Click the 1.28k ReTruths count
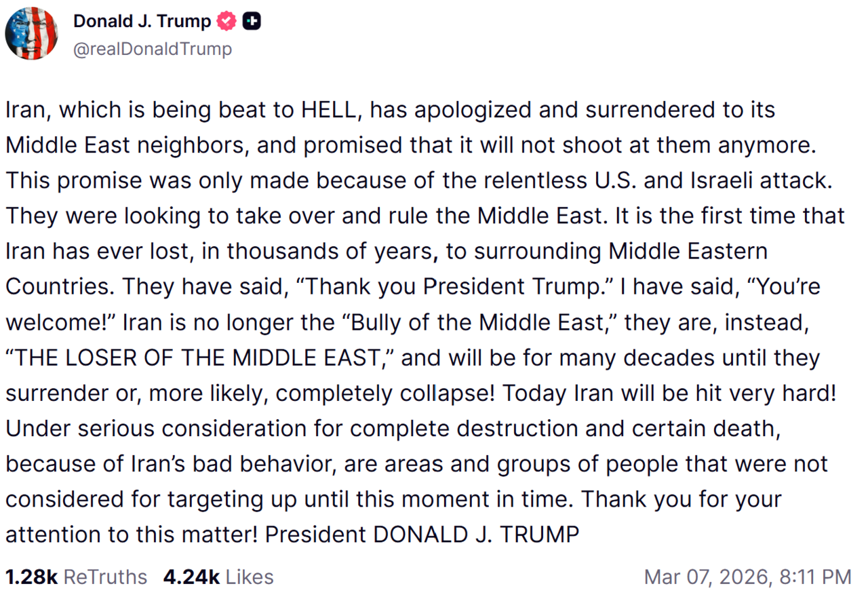 [x=32, y=577]
